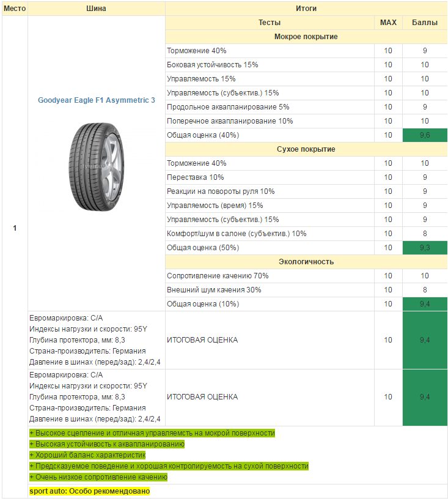Click the 'Тесты' column header
Viewport: 448px width, 501px height.
270,23
